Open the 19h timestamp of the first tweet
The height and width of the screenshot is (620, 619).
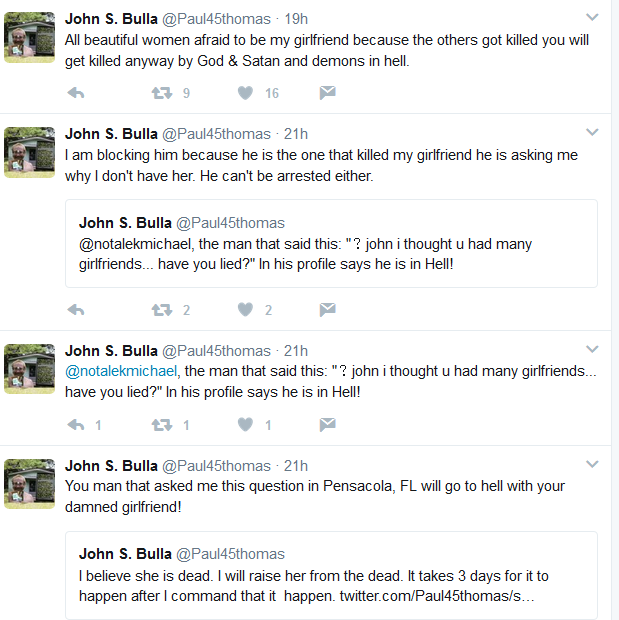click(x=296, y=19)
